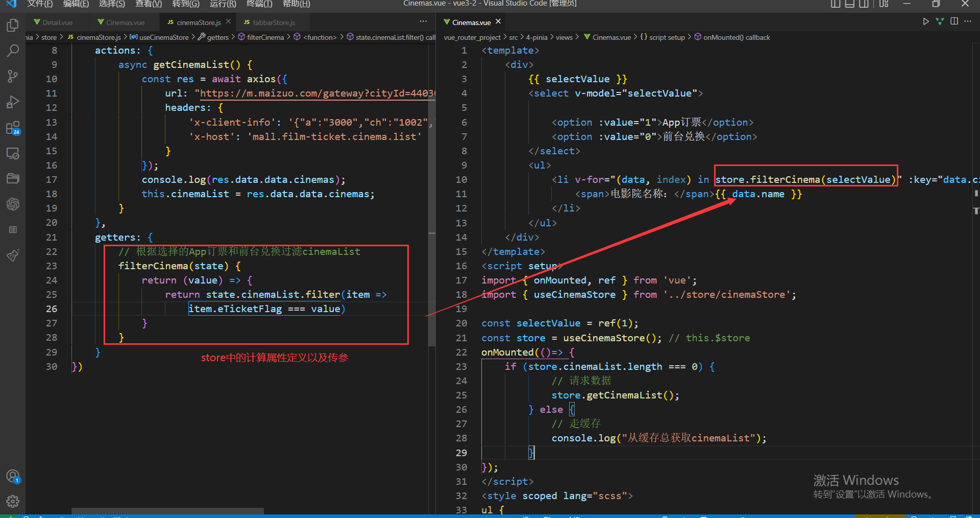Open the 编辑(E) menu
The height and width of the screenshot is (518, 980).
76,4
